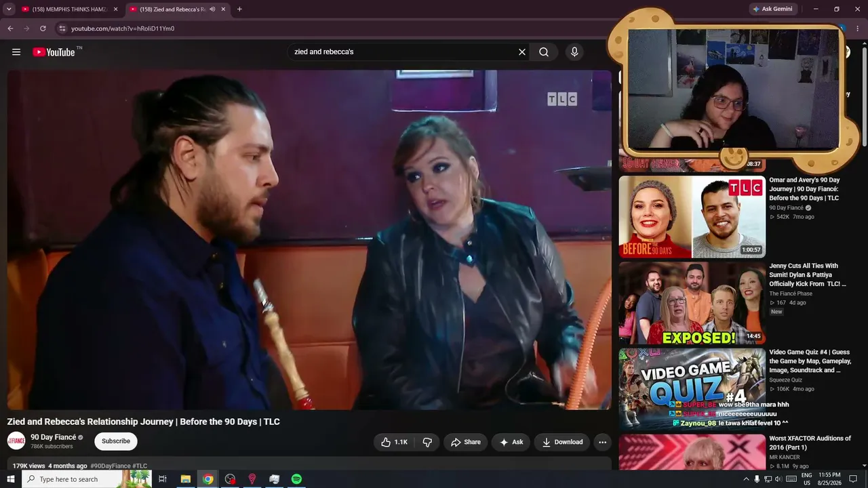
Task: Go back to the previous page
Action: pyautogui.click(x=10, y=28)
